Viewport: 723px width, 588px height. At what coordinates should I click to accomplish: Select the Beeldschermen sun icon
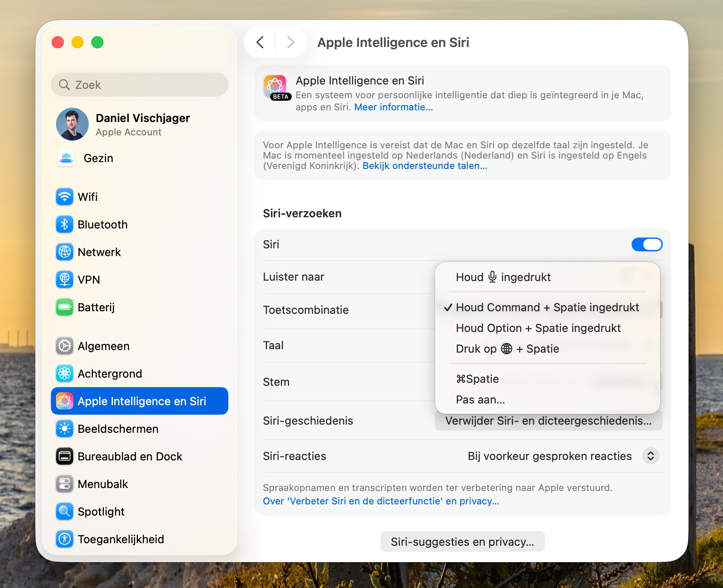(x=65, y=429)
